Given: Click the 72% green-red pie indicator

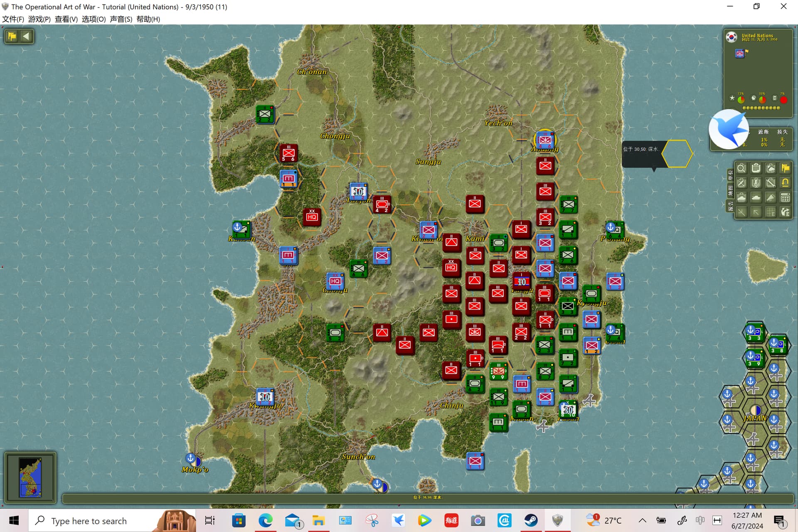Looking at the screenshot, I should [741, 99].
